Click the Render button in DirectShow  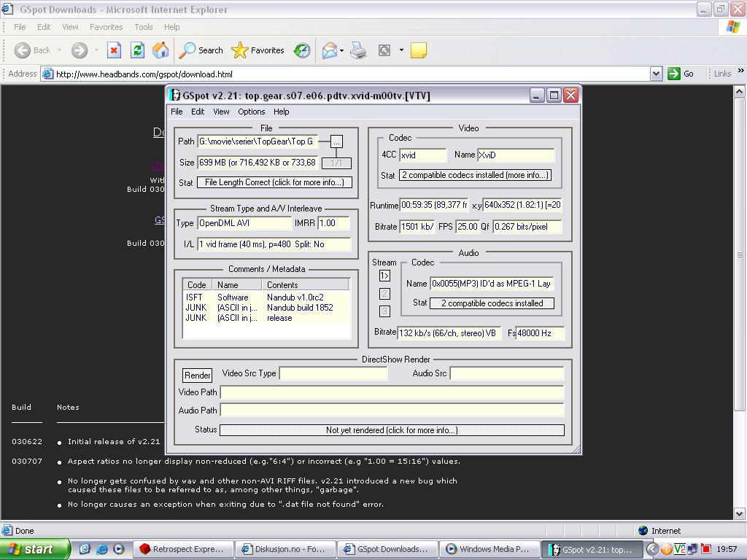[197, 376]
